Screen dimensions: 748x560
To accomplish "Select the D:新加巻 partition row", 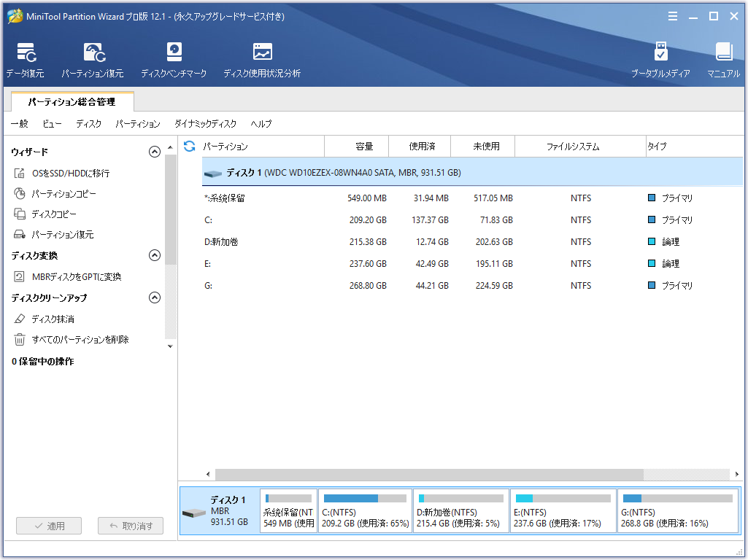I will click(x=472, y=241).
